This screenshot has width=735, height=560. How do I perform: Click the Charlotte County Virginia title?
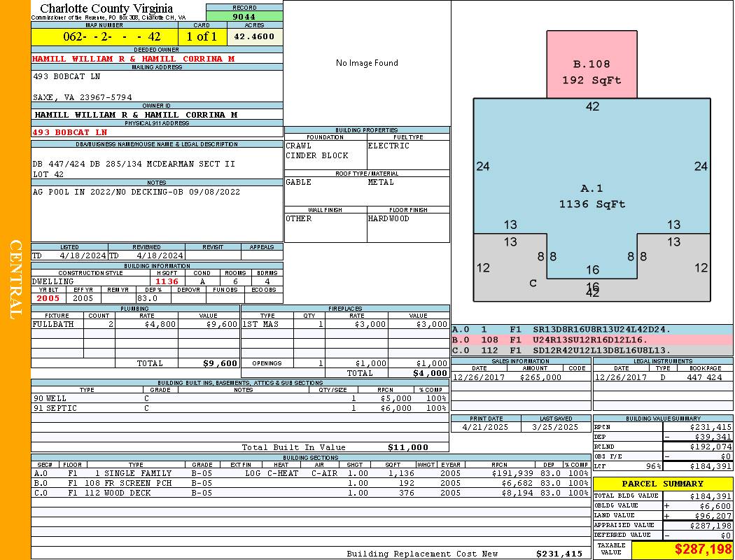pos(106,8)
